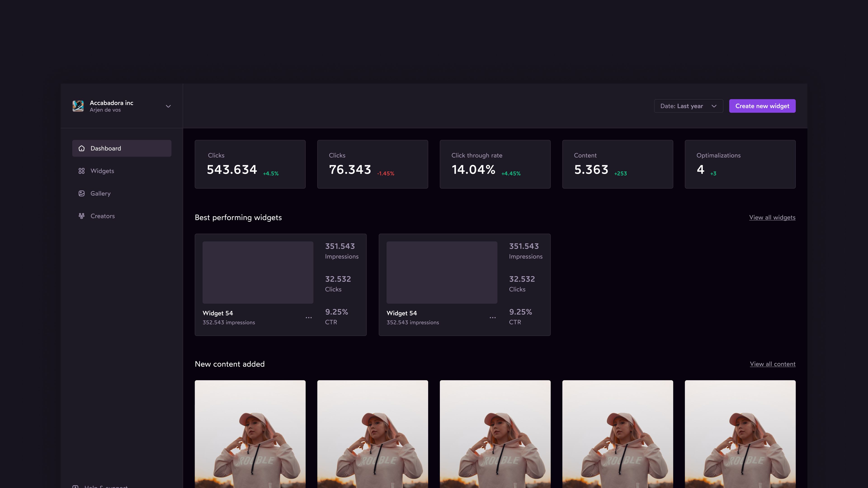
Task: Click the Gallery icon in sidebar
Action: [x=81, y=193]
